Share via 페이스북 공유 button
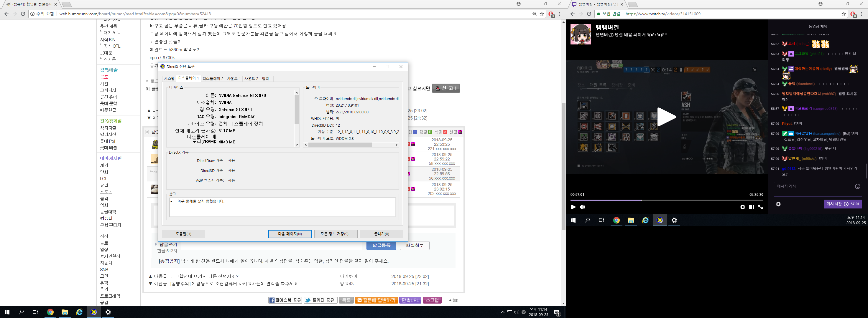 click(x=285, y=300)
